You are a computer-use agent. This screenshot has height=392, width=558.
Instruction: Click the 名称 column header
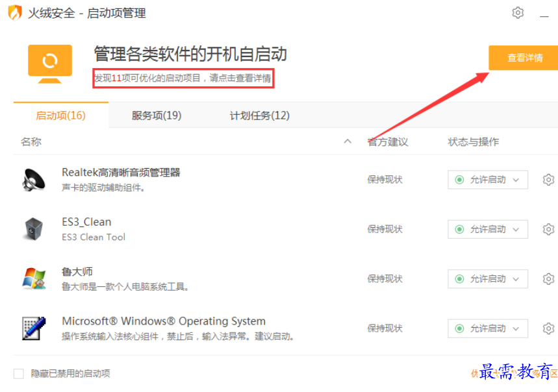point(31,141)
